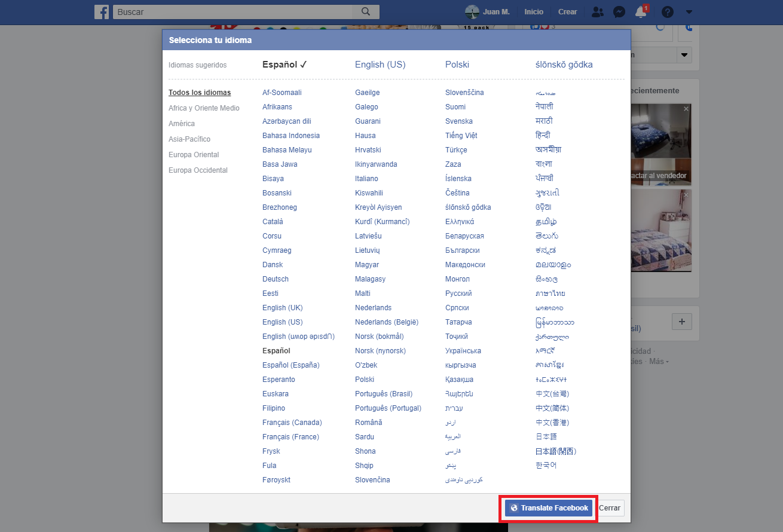Choose 中文(简体) language

[552, 408]
